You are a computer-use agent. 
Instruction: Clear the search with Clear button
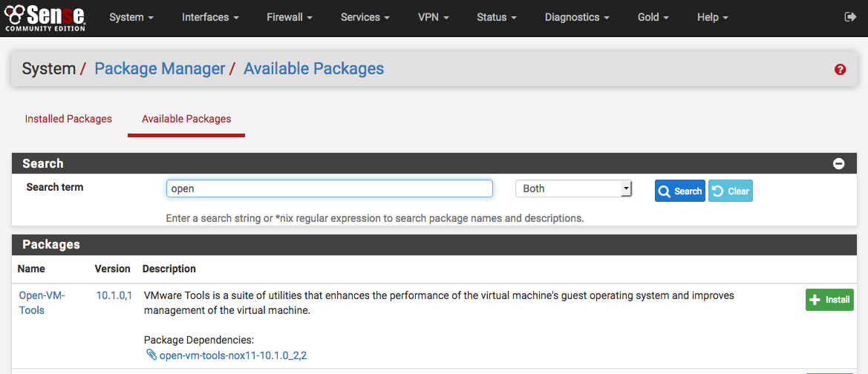pyautogui.click(x=730, y=191)
